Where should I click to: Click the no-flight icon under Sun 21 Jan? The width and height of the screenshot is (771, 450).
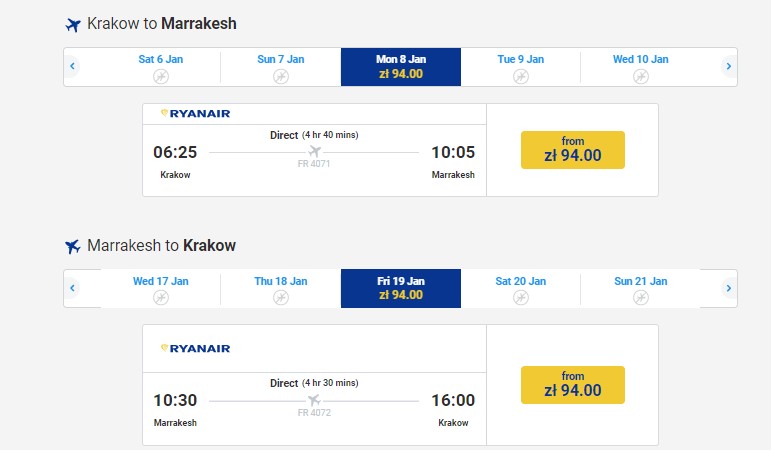[640, 298]
